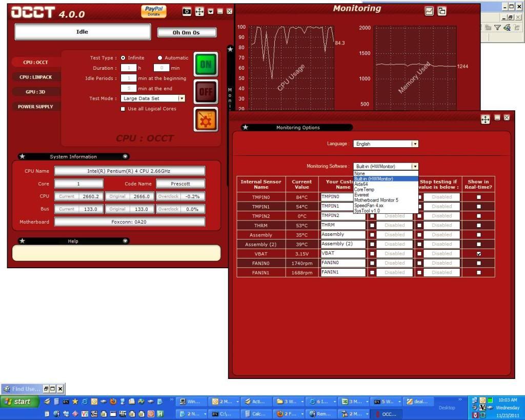Check Show in Real-time for Assembly (2)
The height and width of the screenshot is (420, 525).
click(479, 245)
